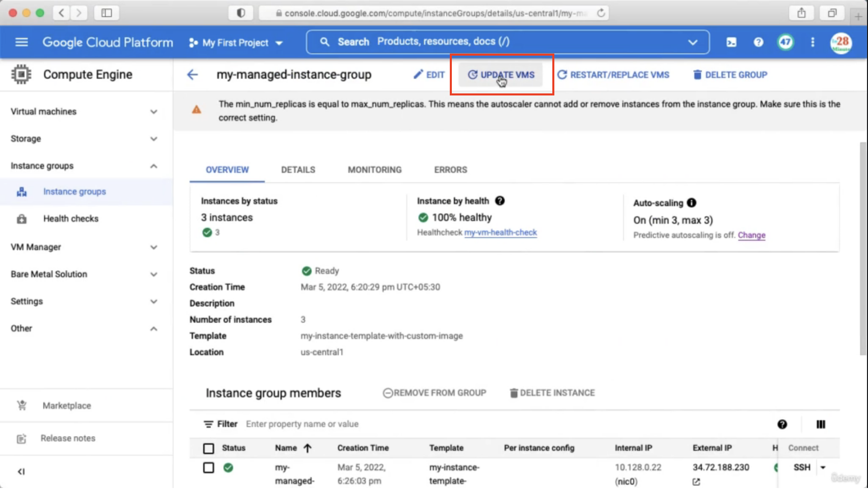The image size is (868, 489).
Task: Click Change predictive autoscaling link
Action: 752,235
